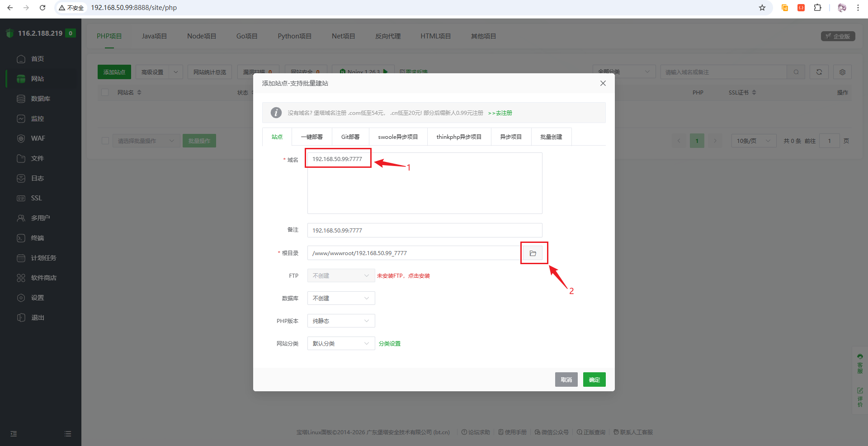
Task: Click the search magnifier icon
Action: coord(796,72)
